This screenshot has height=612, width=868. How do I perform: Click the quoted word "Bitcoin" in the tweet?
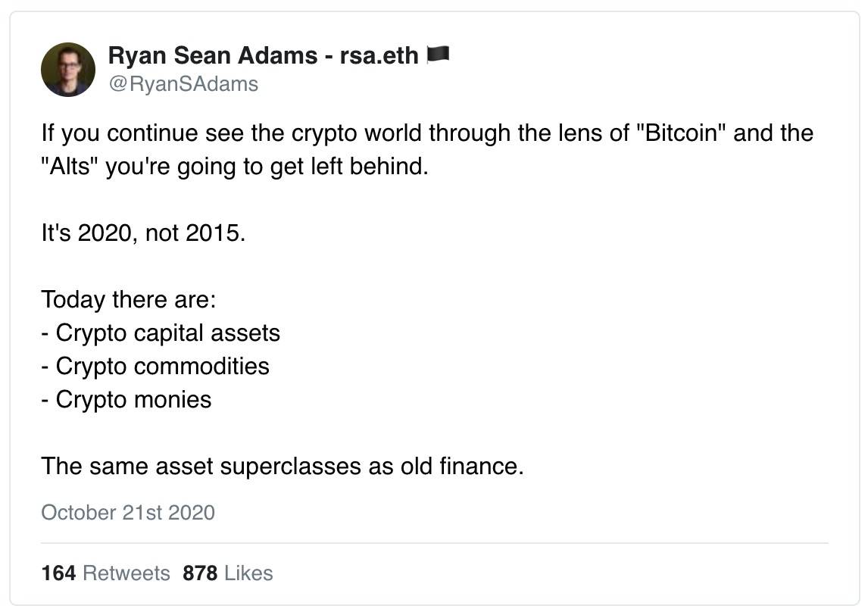(x=682, y=133)
